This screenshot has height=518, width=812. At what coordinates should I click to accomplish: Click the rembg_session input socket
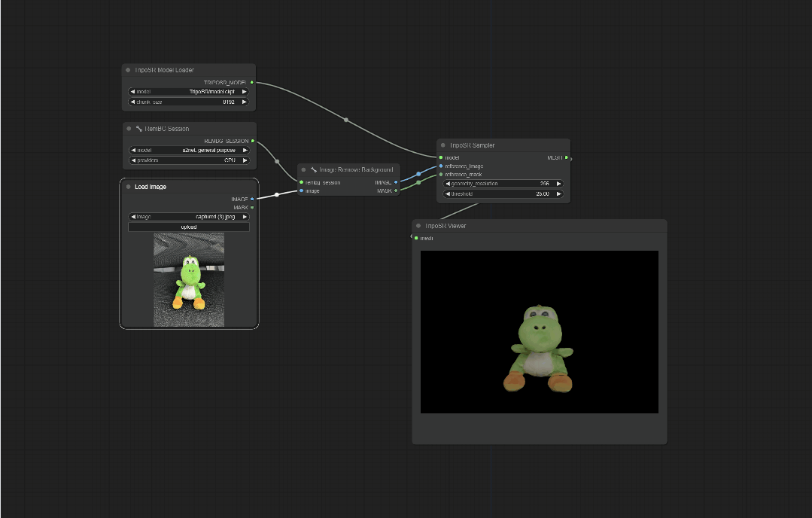pos(301,182)
